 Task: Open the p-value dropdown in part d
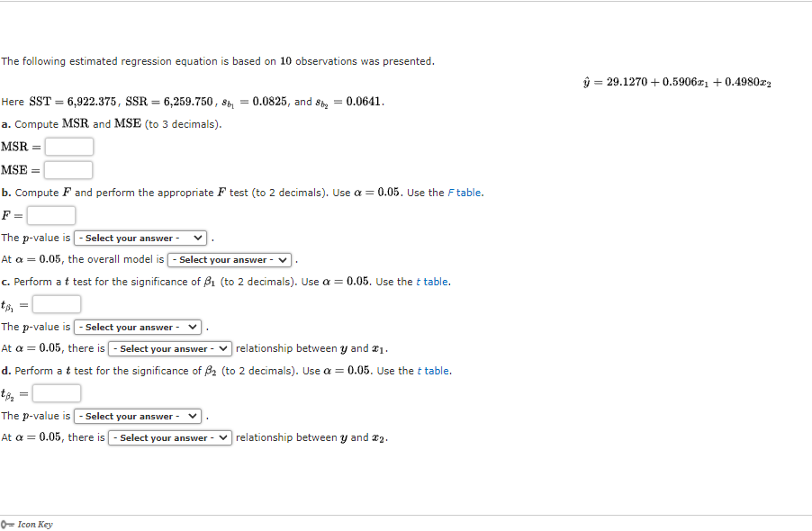(x=137, y=416)
